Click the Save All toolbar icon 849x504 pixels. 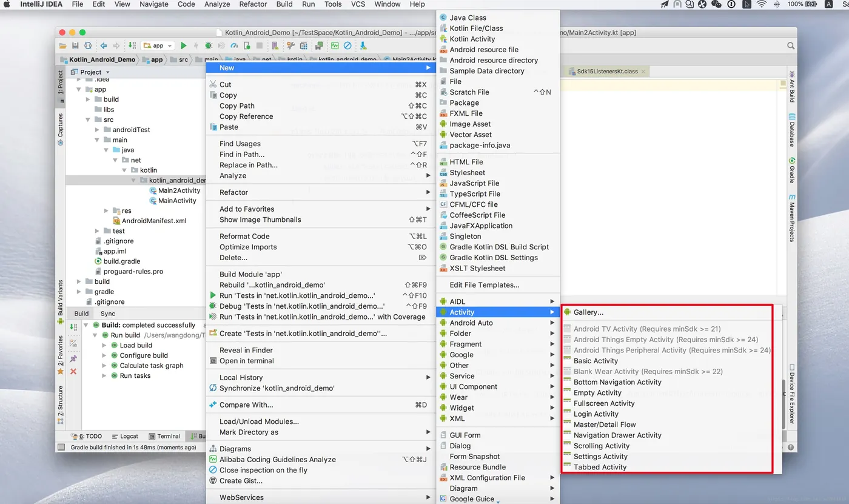[x=75, y=45]
